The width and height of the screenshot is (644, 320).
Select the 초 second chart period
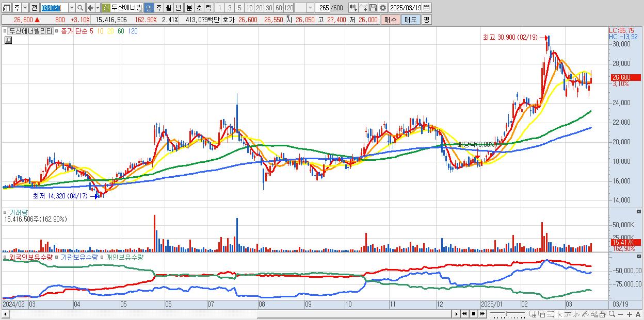(199, 8)
